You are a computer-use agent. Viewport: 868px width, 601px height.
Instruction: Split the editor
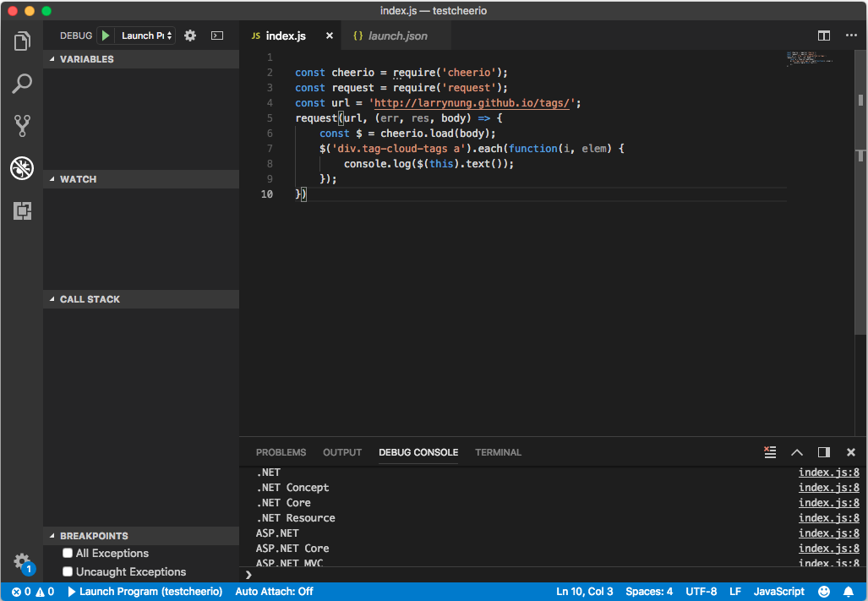824,36
